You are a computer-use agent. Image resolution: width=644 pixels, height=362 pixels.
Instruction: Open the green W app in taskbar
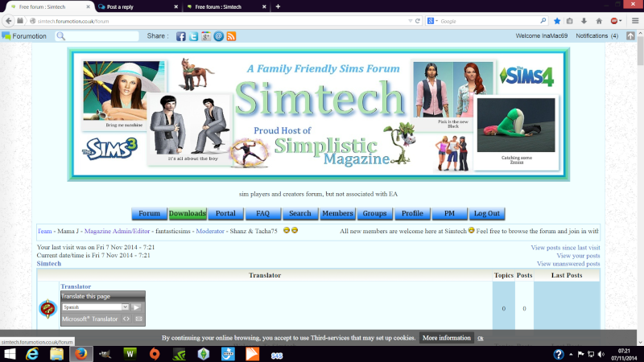(x=130, y=354)
